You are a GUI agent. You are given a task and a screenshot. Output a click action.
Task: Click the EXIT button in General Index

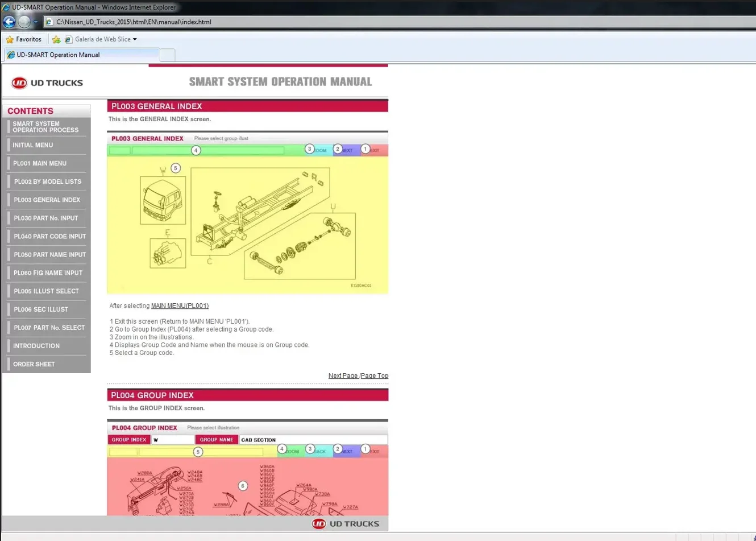pyautogui.click(x=375, y=150)
